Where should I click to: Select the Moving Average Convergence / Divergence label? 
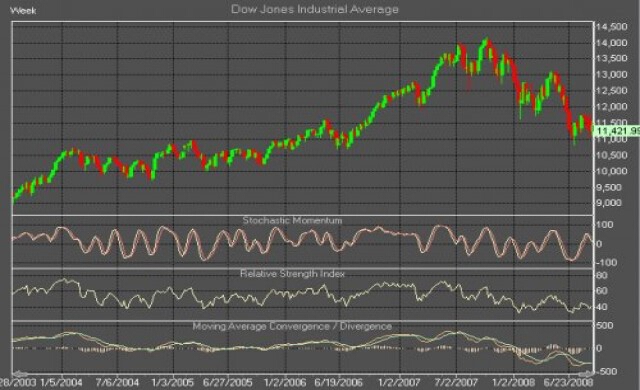[292, 326]
